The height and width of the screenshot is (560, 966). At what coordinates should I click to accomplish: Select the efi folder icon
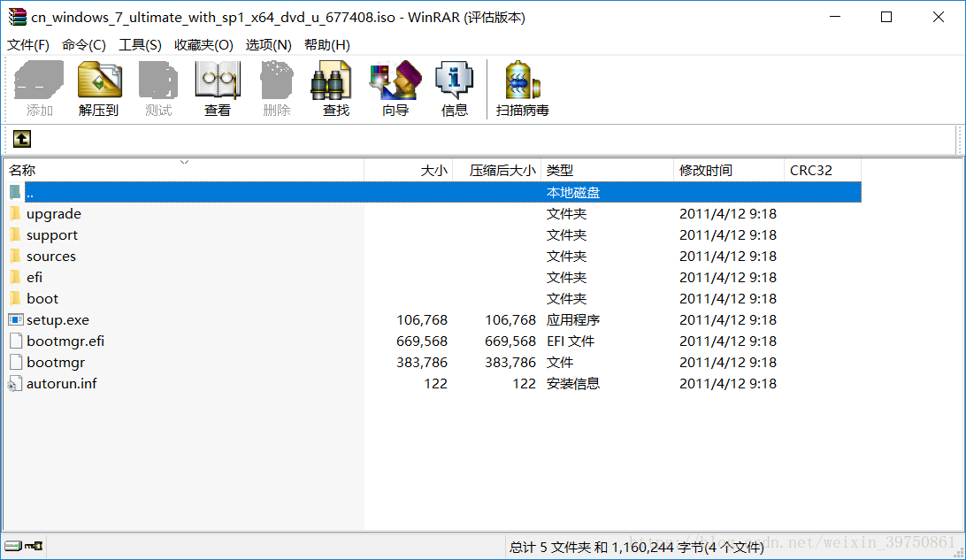[x=15, y=277]
